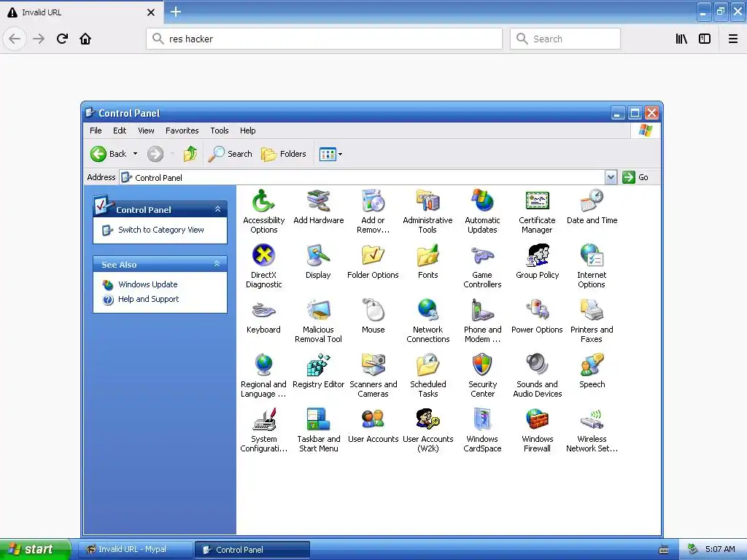This screenshot has width=747, height=560.
Task: Open a new browser tab
Action: (175, 12)
